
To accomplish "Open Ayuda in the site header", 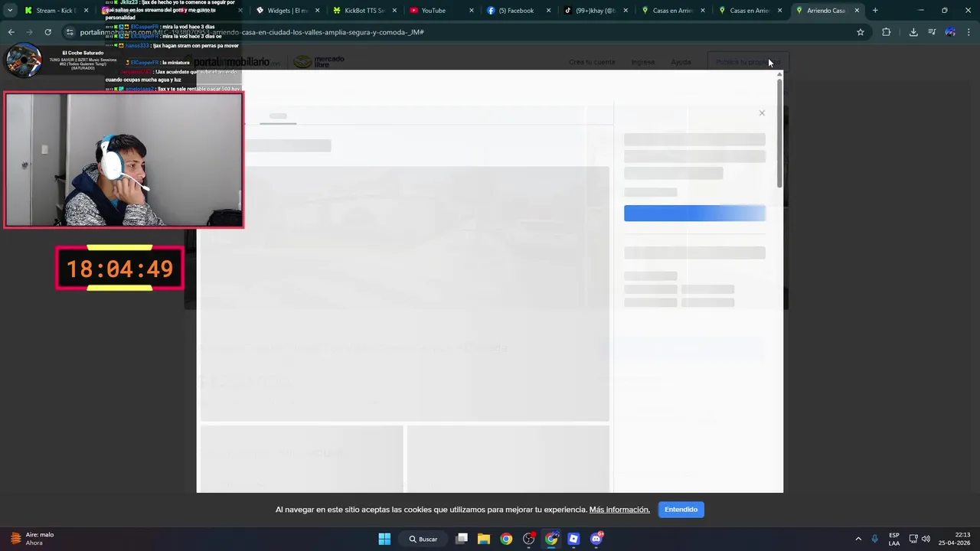I will (x=681, y=62).
